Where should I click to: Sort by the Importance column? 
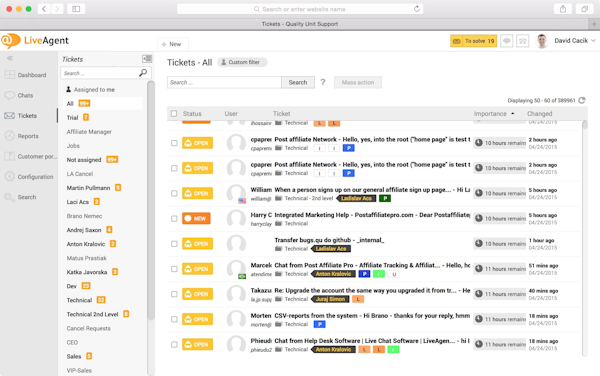(494, 114)
